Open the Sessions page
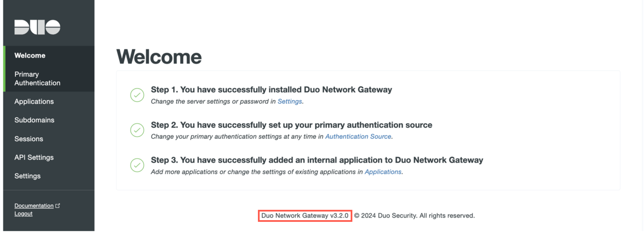 click(x=29, y=139)
